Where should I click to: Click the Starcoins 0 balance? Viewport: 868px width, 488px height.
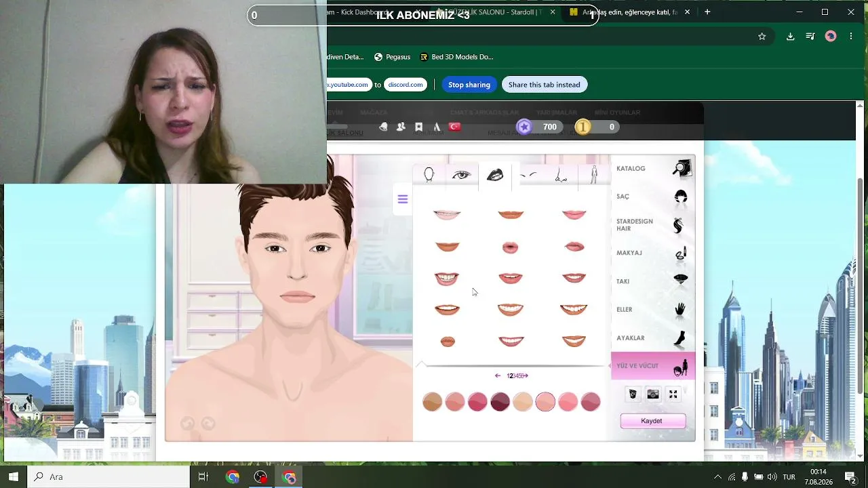pyautogui.click(x=597, y=127)
